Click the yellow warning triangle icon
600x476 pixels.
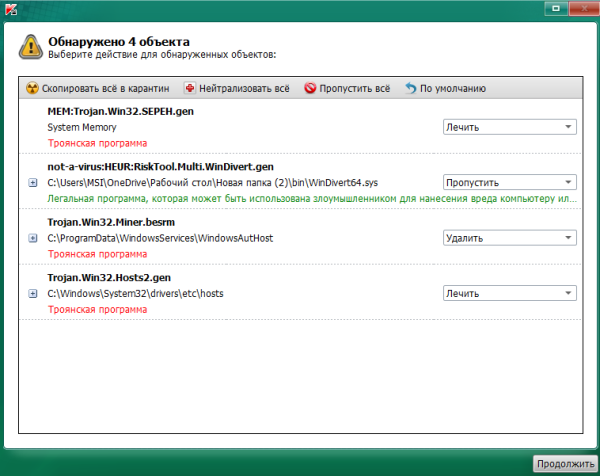[x=31, y=47]
